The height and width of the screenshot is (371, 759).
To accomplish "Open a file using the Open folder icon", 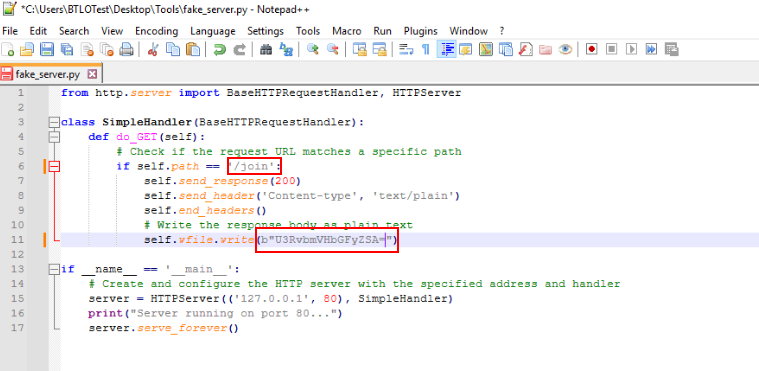I will pyautogui.click(x=27, y=49).
